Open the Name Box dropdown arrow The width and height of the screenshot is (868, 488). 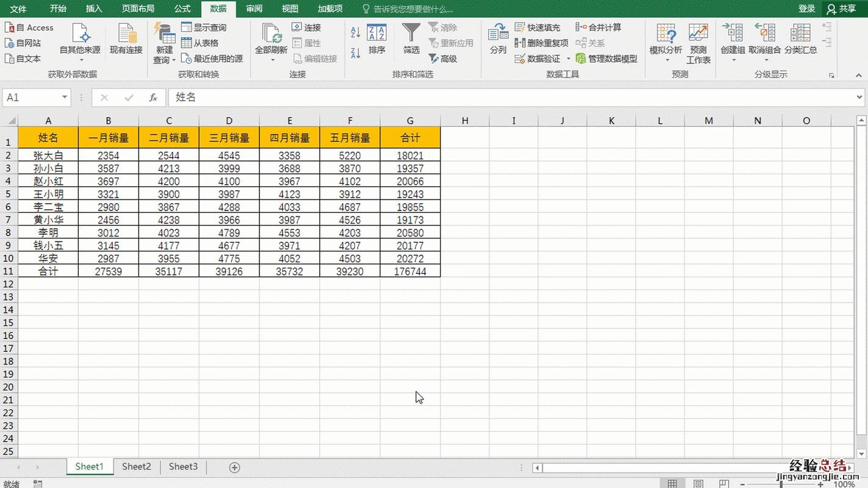click(65, 98)
